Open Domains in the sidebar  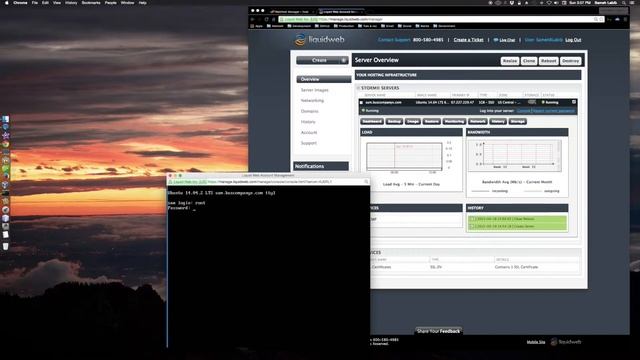[x=309, y=111]
